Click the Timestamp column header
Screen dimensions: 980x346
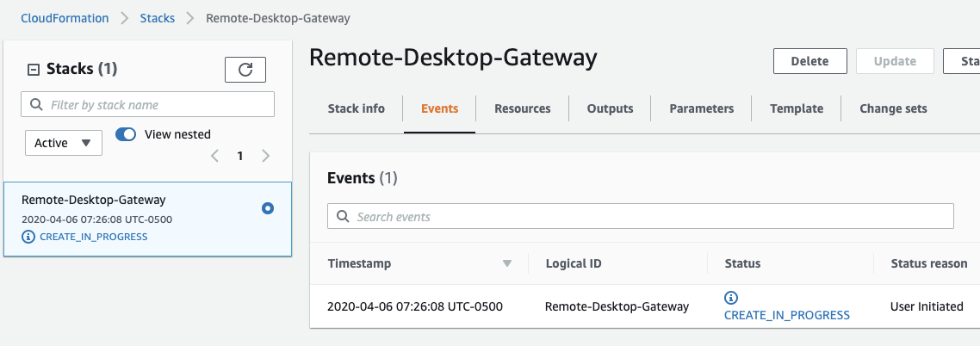(359, 263)
